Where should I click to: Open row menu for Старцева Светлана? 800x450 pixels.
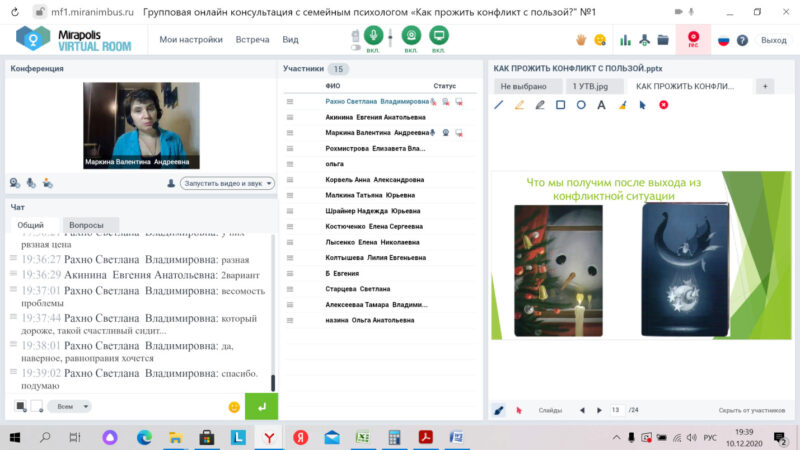[290, 289]
